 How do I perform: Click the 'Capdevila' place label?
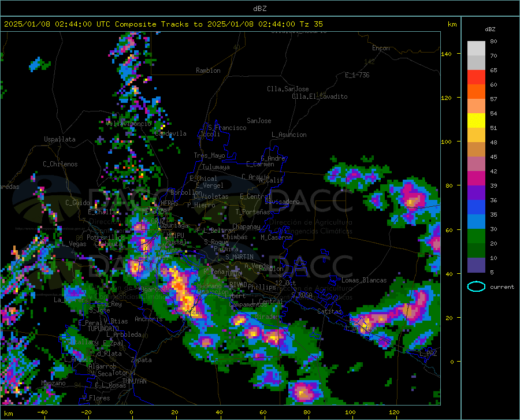coord(170,133)
